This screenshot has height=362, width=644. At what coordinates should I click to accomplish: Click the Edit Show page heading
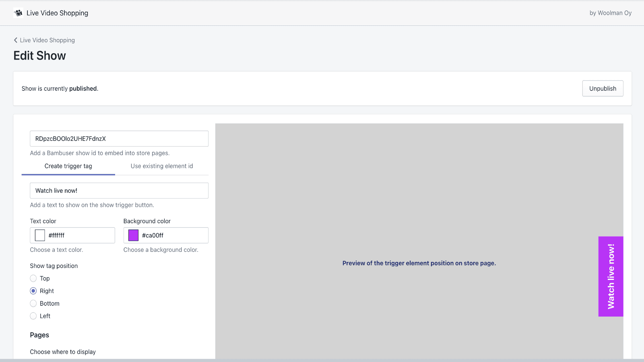[40, 56]
